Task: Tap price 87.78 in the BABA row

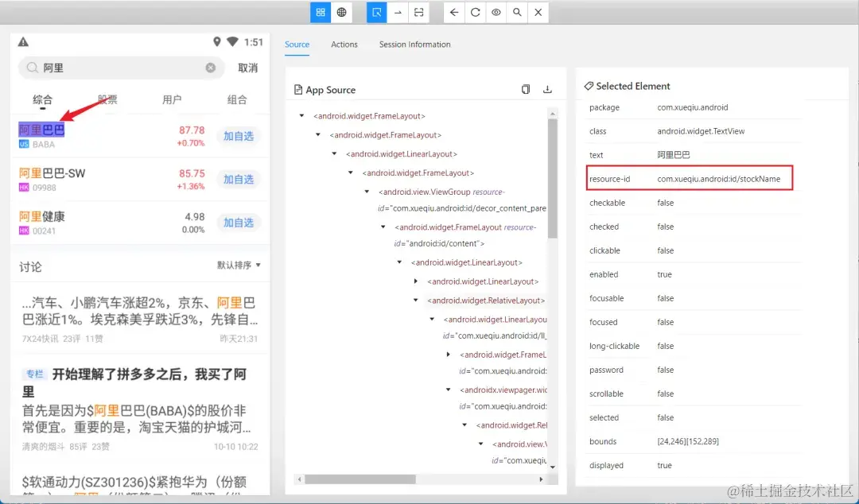Action: tap(192, 130)
